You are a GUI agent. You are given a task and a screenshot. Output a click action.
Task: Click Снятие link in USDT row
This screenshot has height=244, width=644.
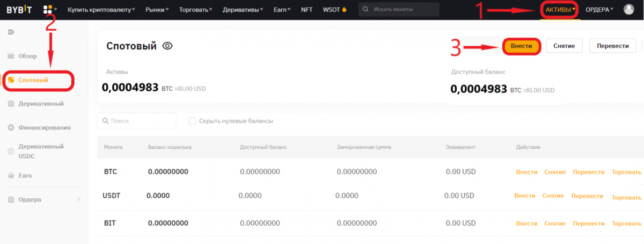point(553,196)
